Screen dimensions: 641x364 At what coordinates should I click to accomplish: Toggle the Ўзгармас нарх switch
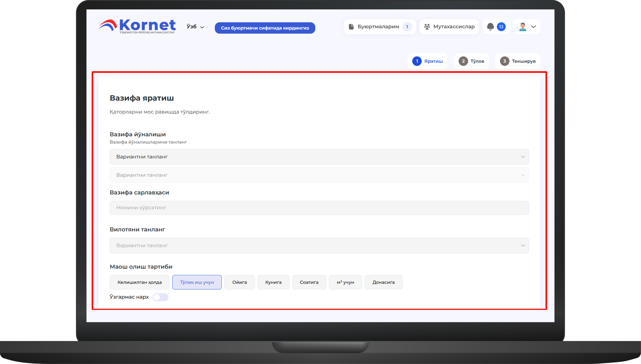160,297
